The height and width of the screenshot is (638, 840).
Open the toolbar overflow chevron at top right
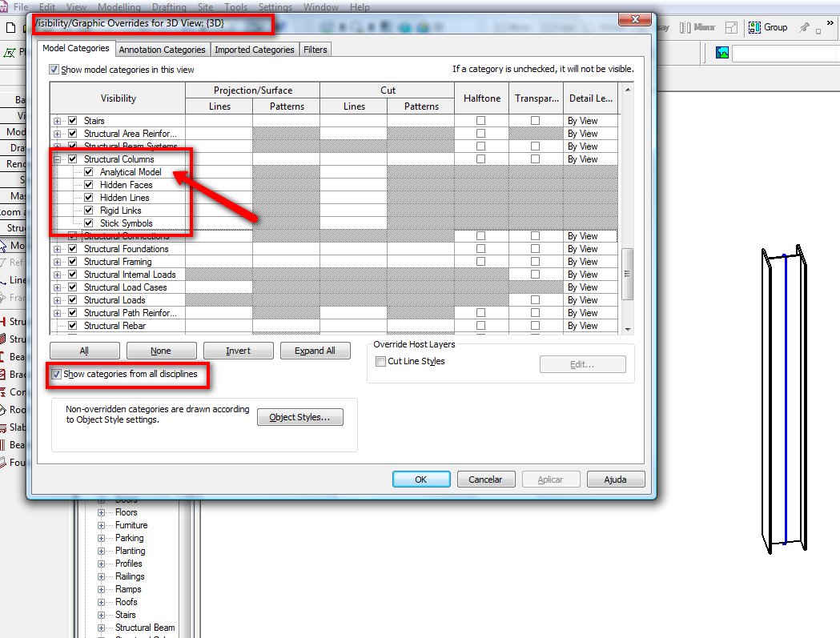(x=830, y=23)
